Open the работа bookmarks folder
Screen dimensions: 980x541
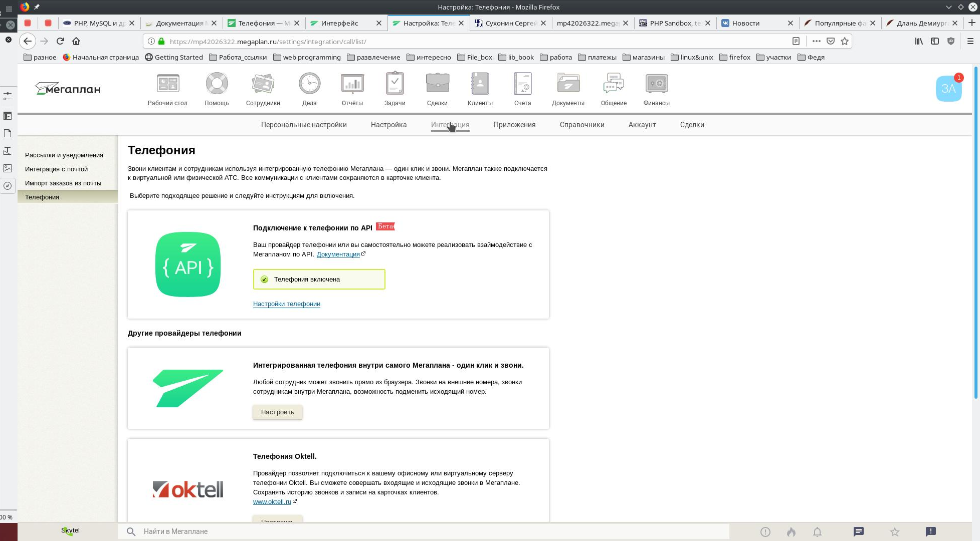click(x=556, y=57)
